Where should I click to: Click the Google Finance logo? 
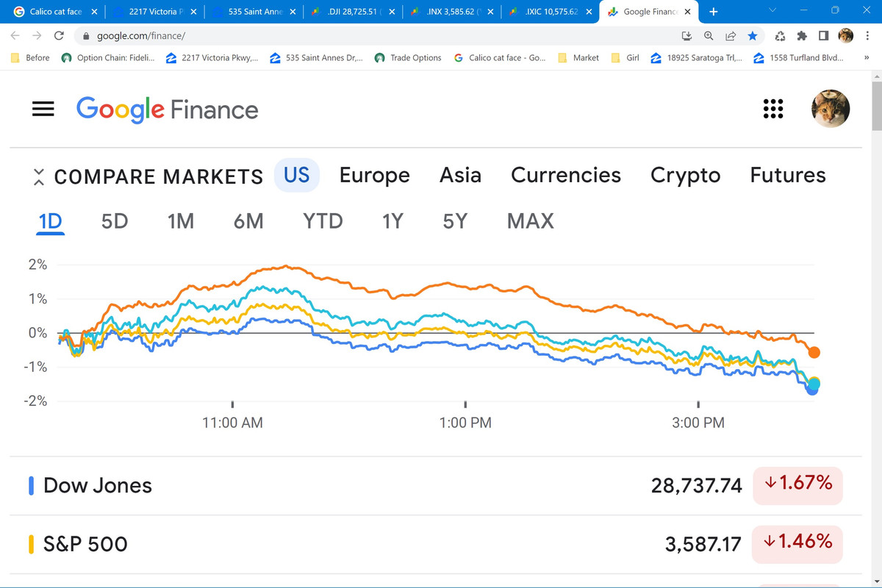coord(168,110)
